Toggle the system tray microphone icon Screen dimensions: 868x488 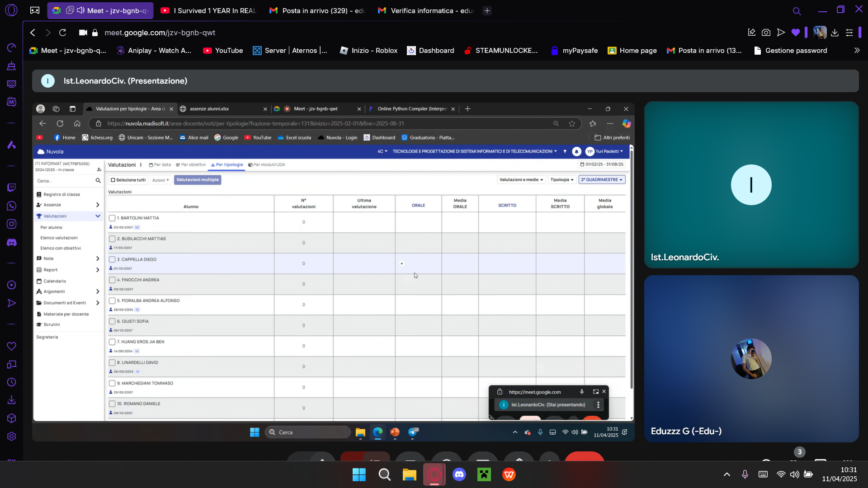(x=745, y=474)
